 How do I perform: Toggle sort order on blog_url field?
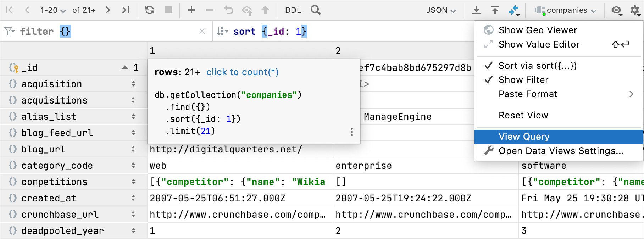pyautogui.click(x=133, y=149)
